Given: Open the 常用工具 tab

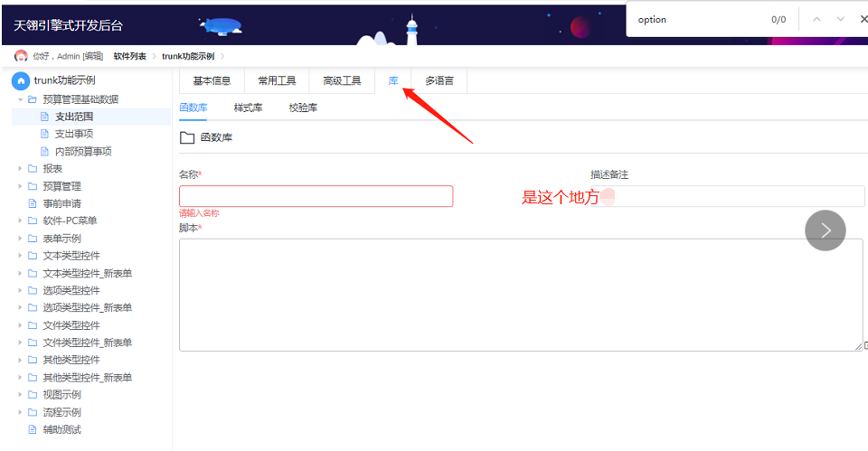Looking at the screenshot, I should point(277,80).
